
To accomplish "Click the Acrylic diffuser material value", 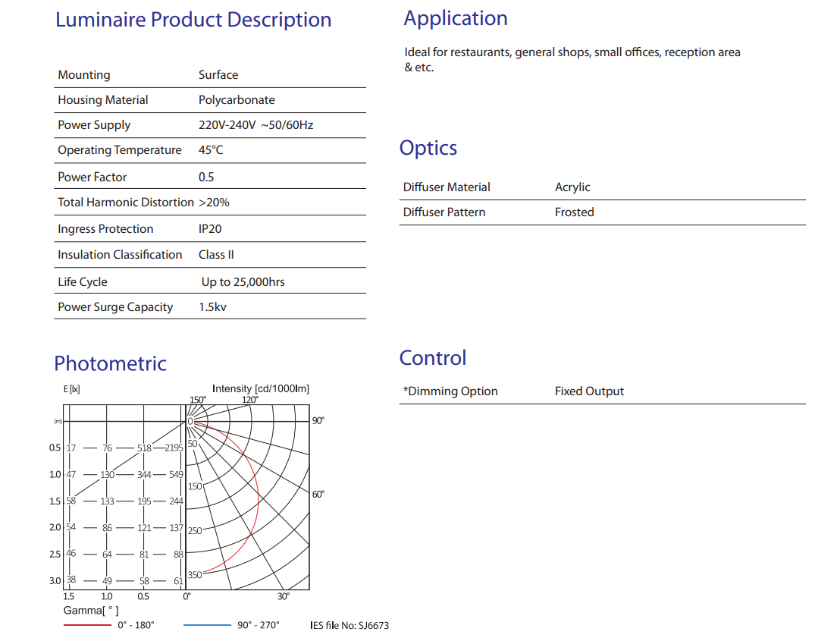I will [572, 187].
